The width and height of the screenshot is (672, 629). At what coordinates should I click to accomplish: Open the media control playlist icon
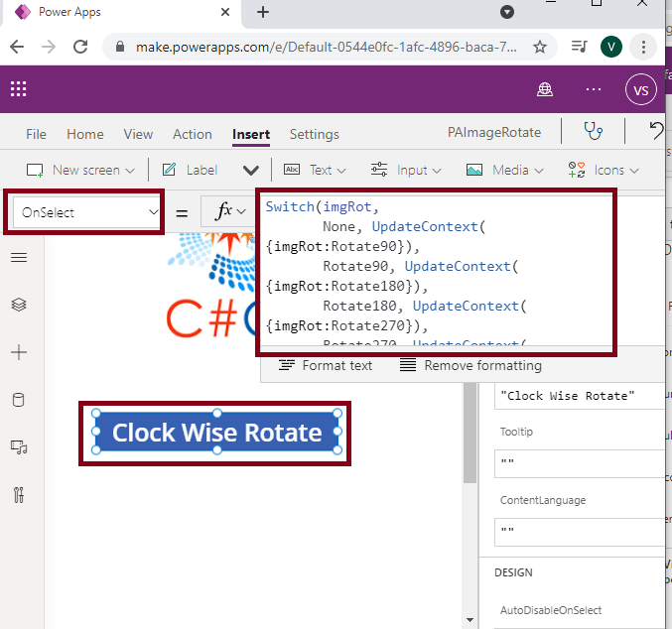[x=579, y=47]
